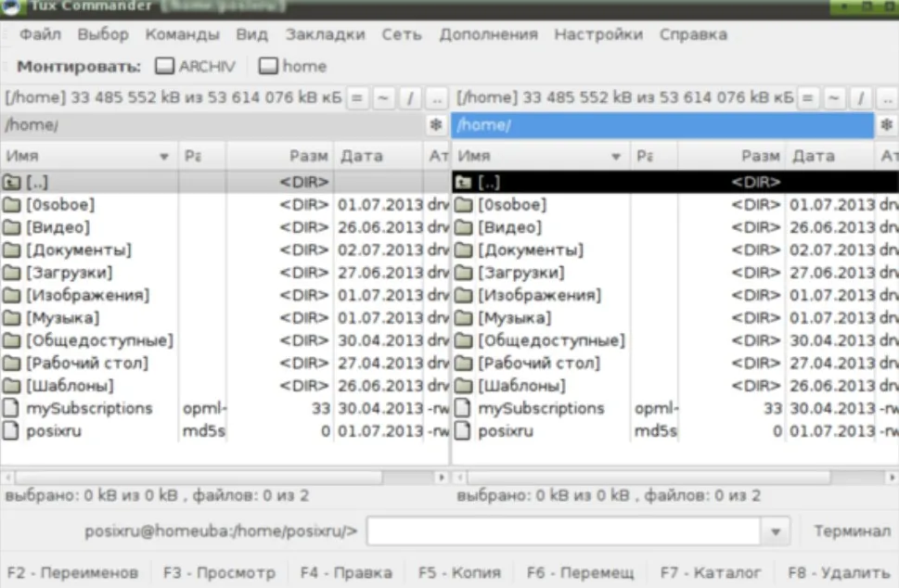This screenshot has height=588, width=899.
Task: Select [0soboe] folder icon in right panel
Action: 463,205
